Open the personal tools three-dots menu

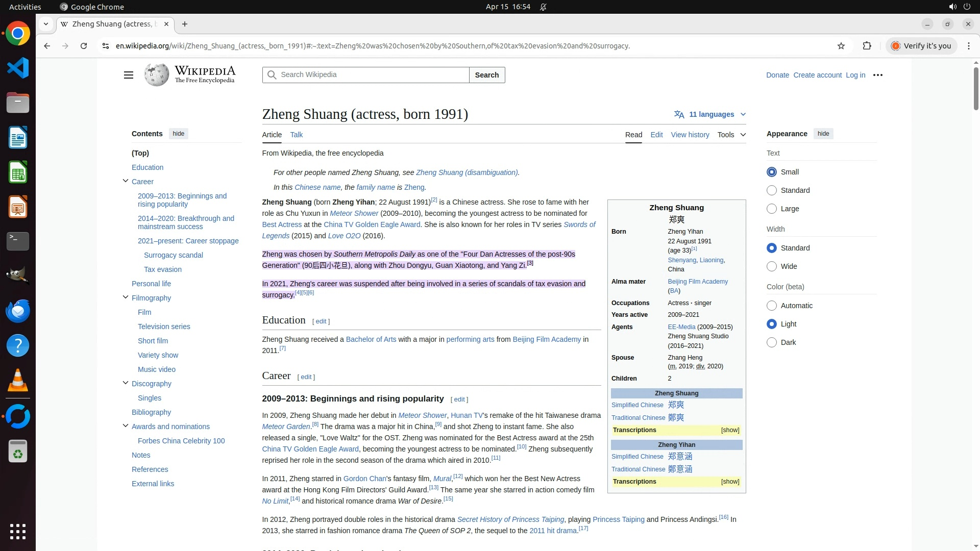tap(878, 75)
